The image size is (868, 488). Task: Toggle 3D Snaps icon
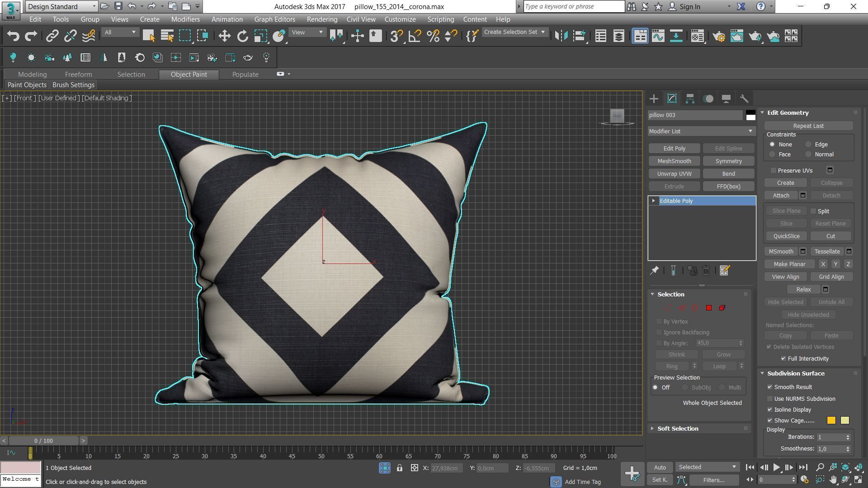(x=396, y=36)
